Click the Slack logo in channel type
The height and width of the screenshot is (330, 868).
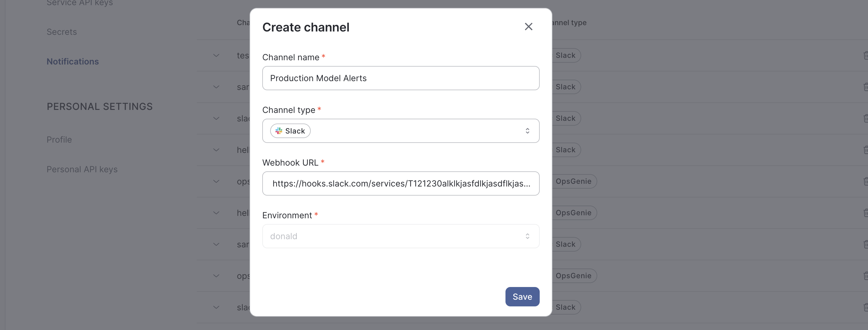point(279,131)
